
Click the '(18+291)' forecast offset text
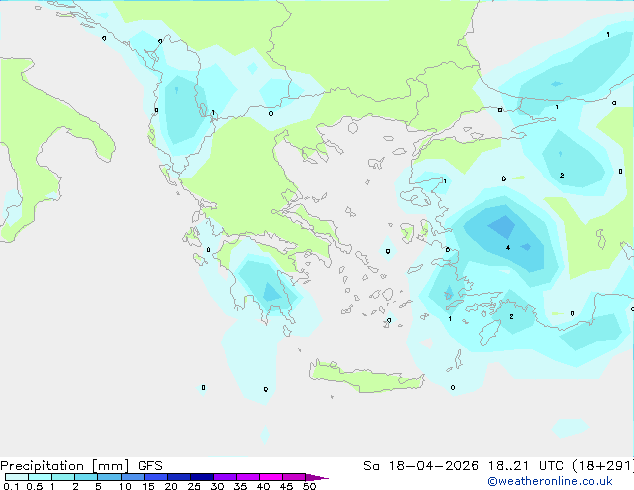pos(603,466)
